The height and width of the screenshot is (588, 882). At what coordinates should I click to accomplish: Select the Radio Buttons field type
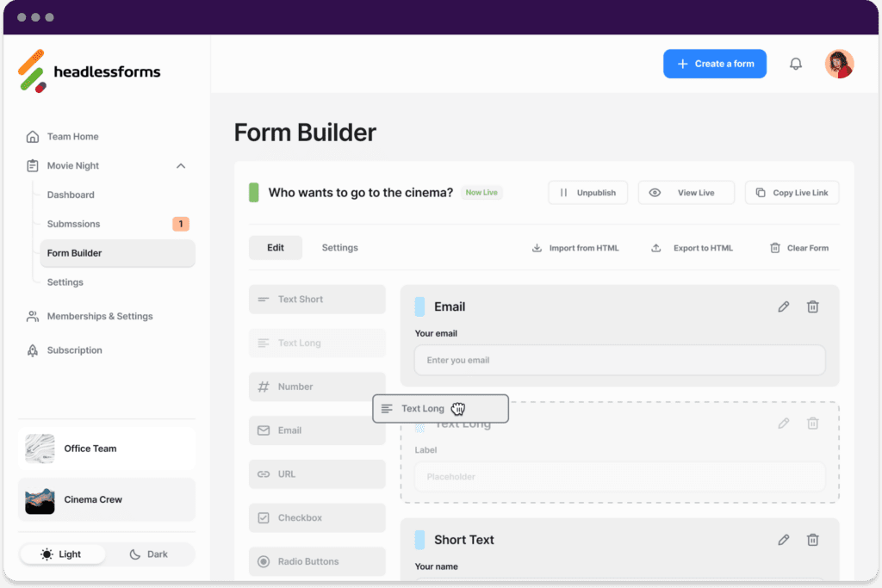point(317,561)
